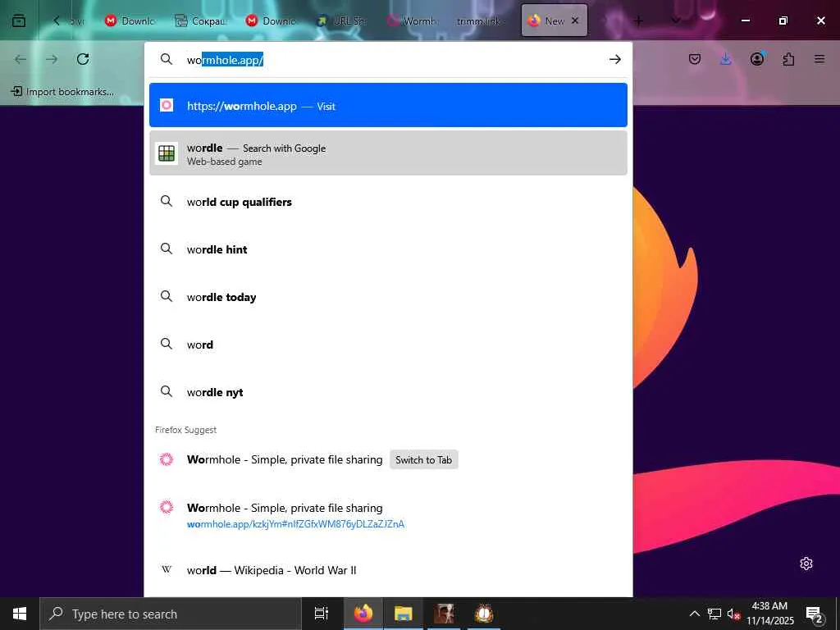Reload the current page
This screenshot has height=630, width=840.
click(x=83, y=59)
